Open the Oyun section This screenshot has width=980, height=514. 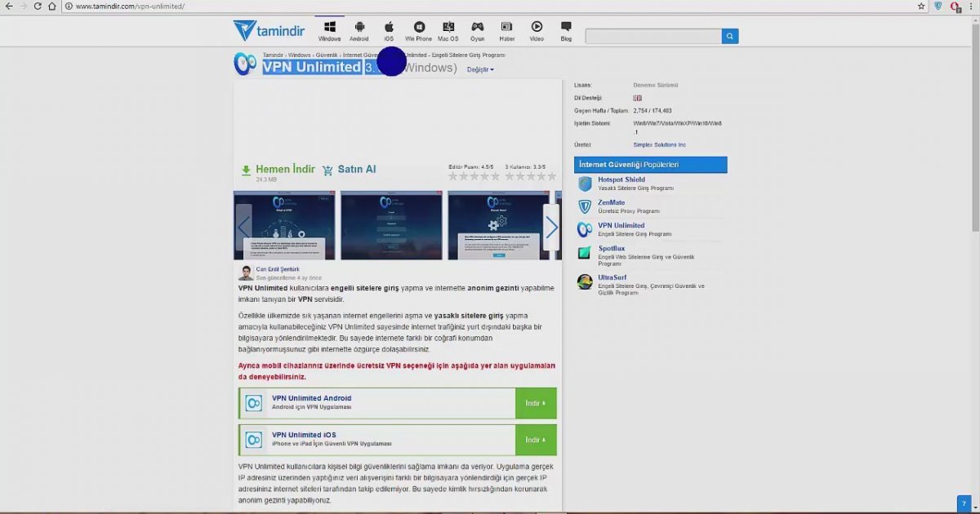tap(478, 31)
